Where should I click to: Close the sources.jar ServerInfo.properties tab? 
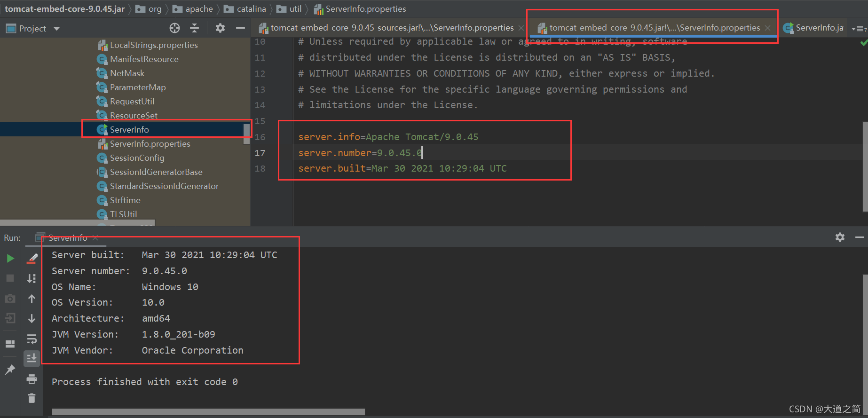tap(521, 28)
